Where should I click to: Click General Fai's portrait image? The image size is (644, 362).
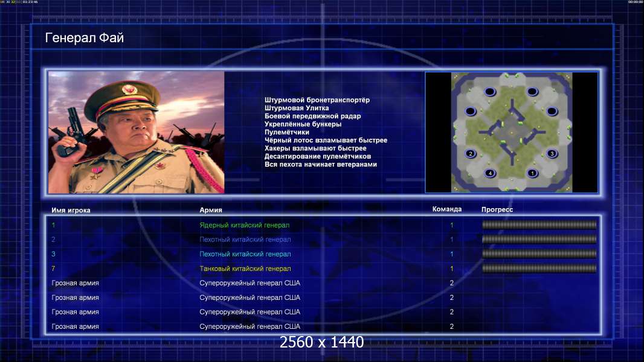137,132
